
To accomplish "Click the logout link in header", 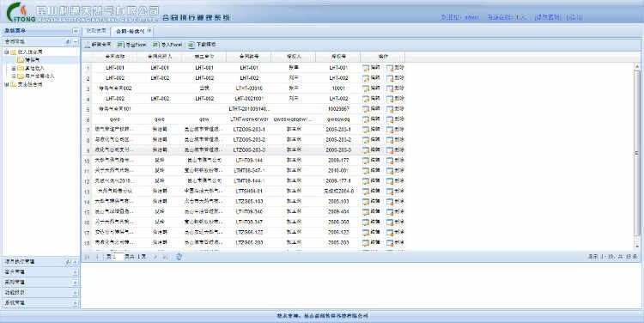I will (x=574, y=17).
